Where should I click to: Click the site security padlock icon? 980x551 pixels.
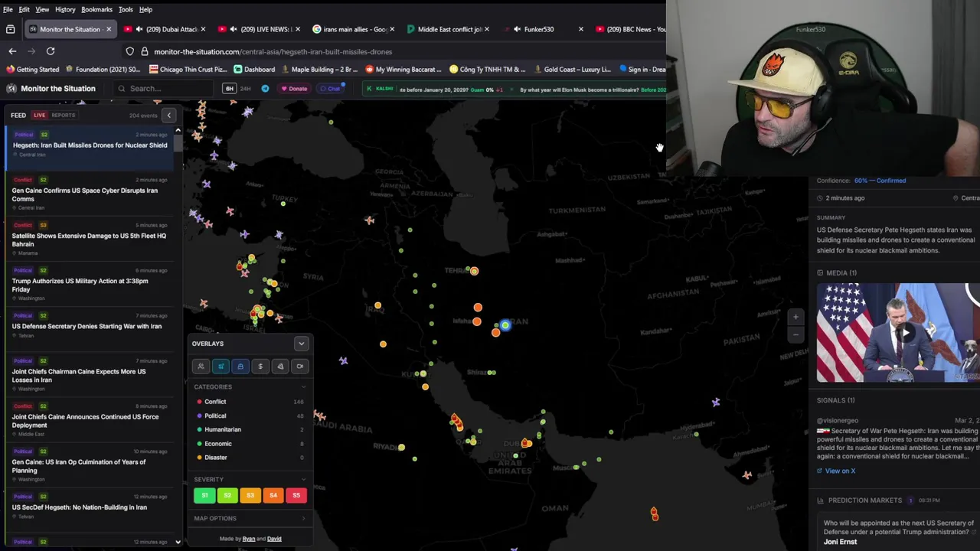click(x=144, y=51)
